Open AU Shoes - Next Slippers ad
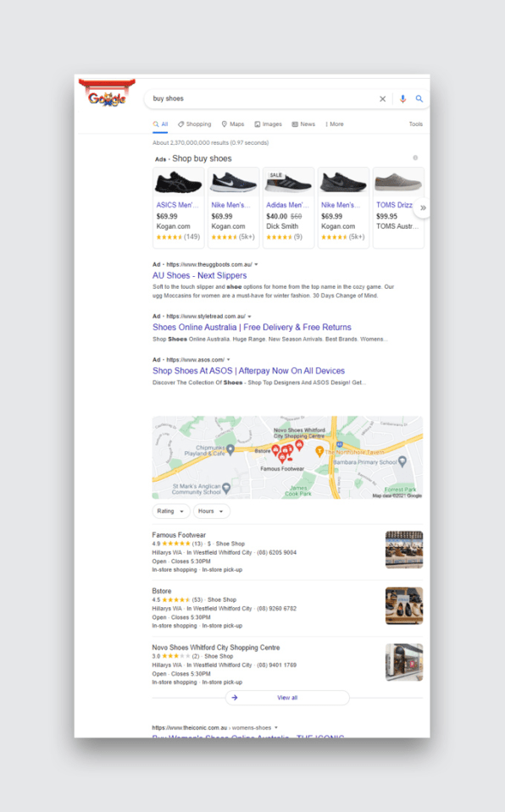 coord(200,275)
